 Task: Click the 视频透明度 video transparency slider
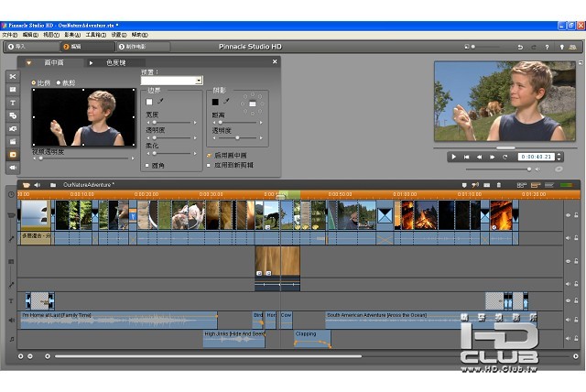pyautogui.click(x=83, y=158)
